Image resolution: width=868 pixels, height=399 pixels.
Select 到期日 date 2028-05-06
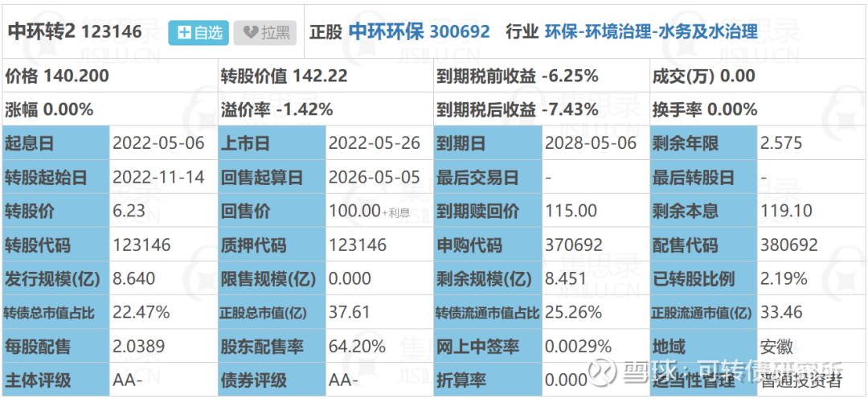(x=592, y=143)
